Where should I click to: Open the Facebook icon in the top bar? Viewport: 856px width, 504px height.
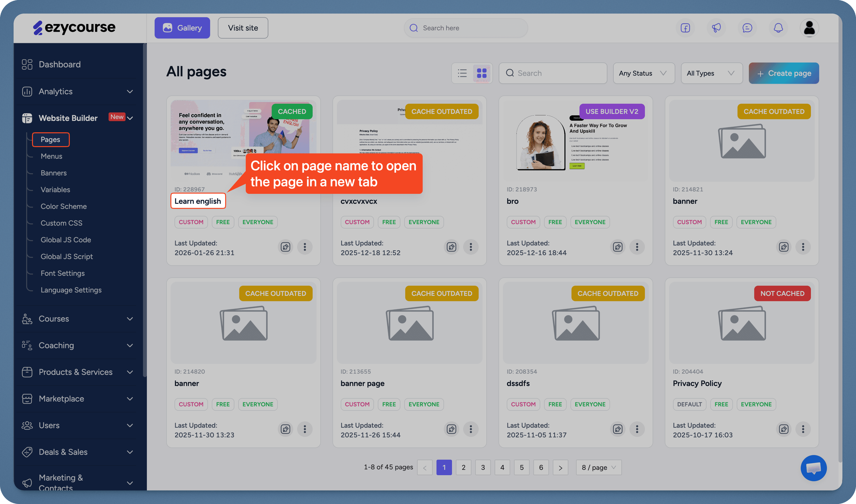pos(685,28)
